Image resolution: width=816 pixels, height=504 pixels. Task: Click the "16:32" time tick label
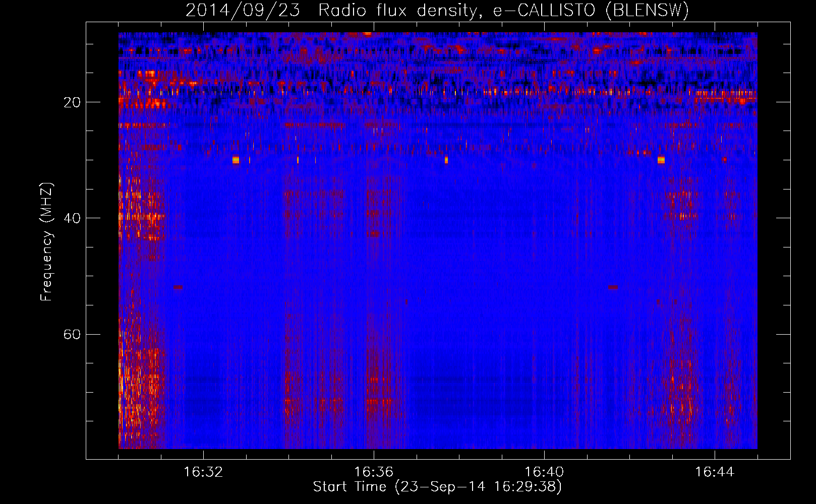click(x=203, y=472)
